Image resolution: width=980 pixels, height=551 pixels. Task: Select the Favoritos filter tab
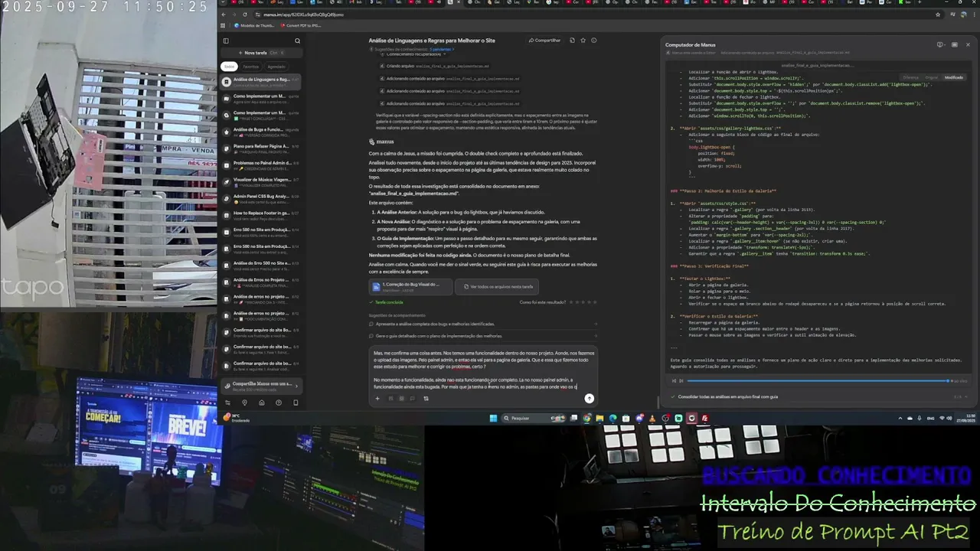click(251, 67)
